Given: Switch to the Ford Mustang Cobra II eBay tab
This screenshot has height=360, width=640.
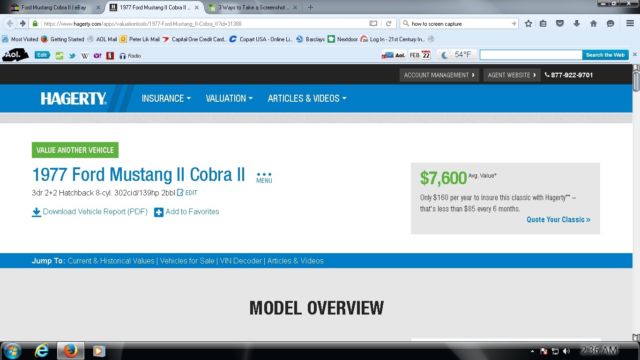Looking at the screenshot, I should tap(53, 7).
